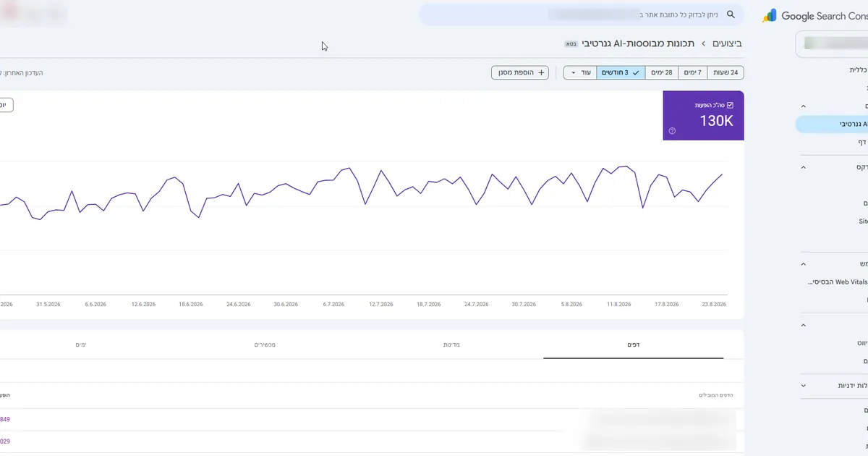Click the Performance (ביצועים) breadcrumb link
This screenshot has width=868, height=456.
(x=727, y=44)
